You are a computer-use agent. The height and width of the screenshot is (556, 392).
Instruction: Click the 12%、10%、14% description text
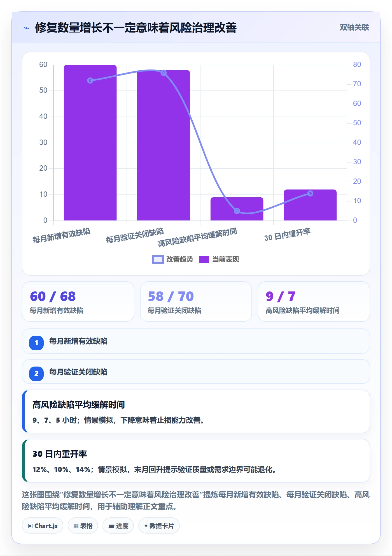[154, 469]
